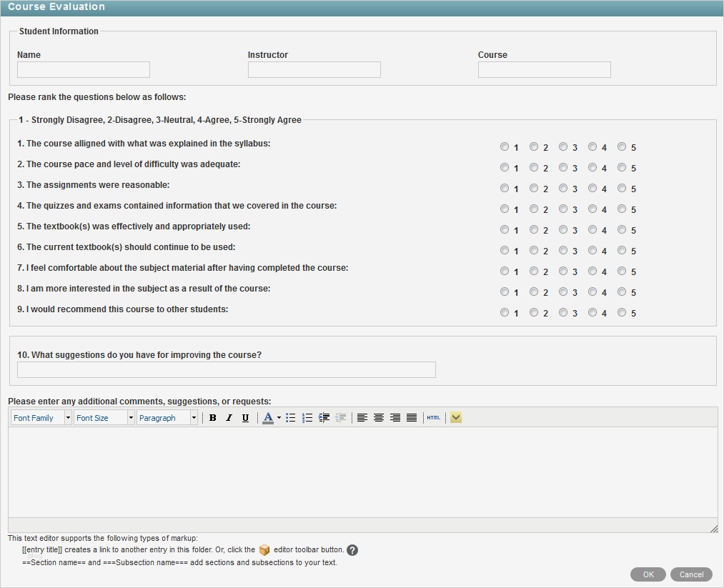This screenshot has height=588, width=724.
Task: Pick 2 for feel comfortable about subject
Action: [x=534, y=271]
